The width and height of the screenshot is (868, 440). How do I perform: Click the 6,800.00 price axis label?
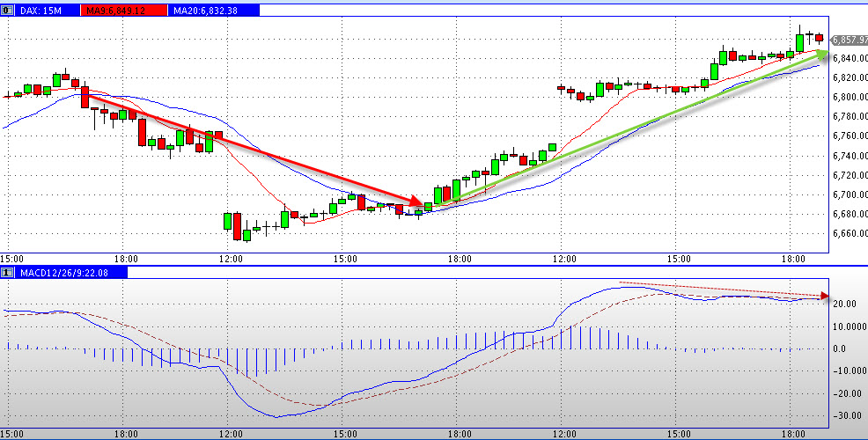point(850,98)
